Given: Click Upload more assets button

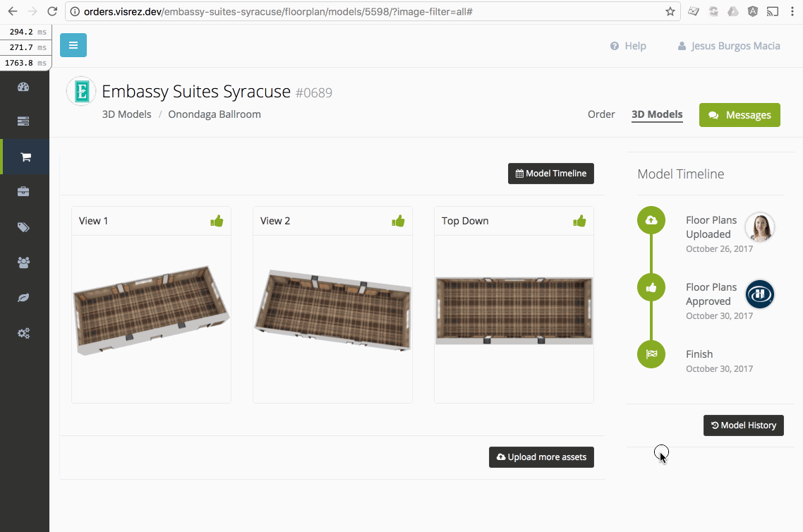Looking at the screenshot, I should click(x=541, y=457).
